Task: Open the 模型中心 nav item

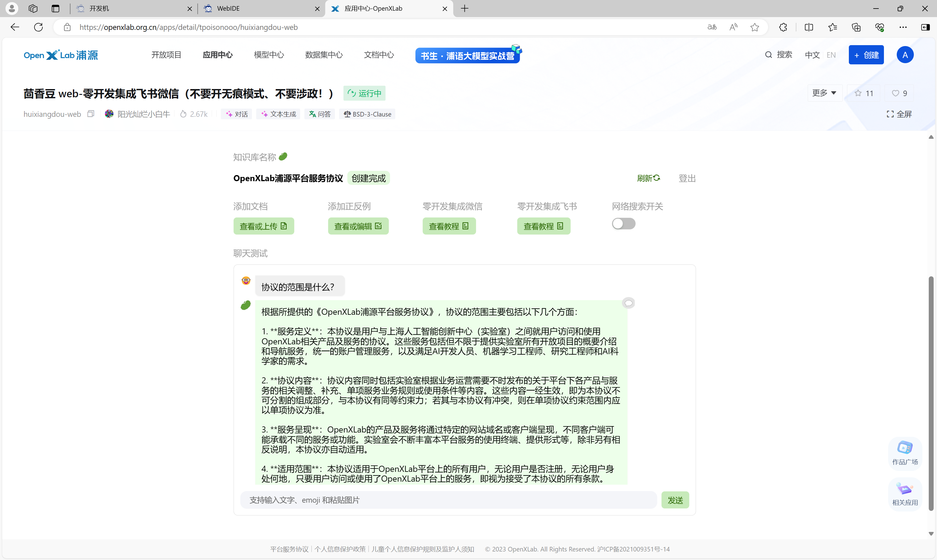Action: click(269, 55)
